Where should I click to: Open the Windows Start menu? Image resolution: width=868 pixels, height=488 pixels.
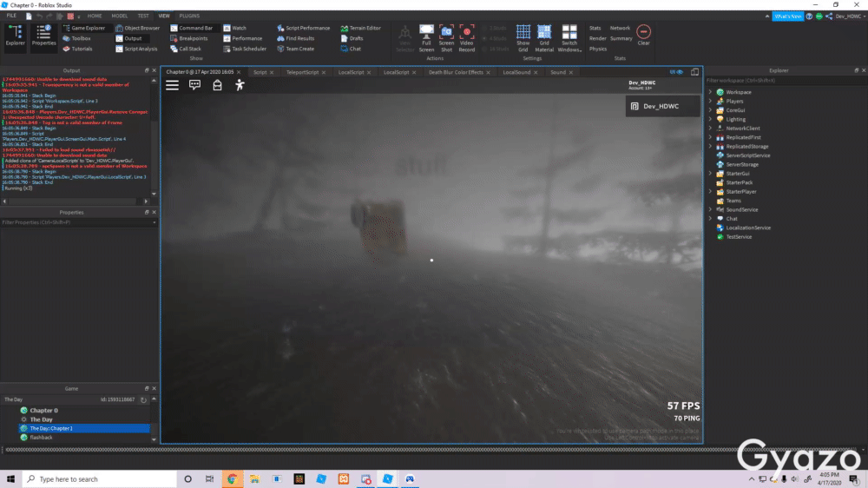[x=10, y=478]
